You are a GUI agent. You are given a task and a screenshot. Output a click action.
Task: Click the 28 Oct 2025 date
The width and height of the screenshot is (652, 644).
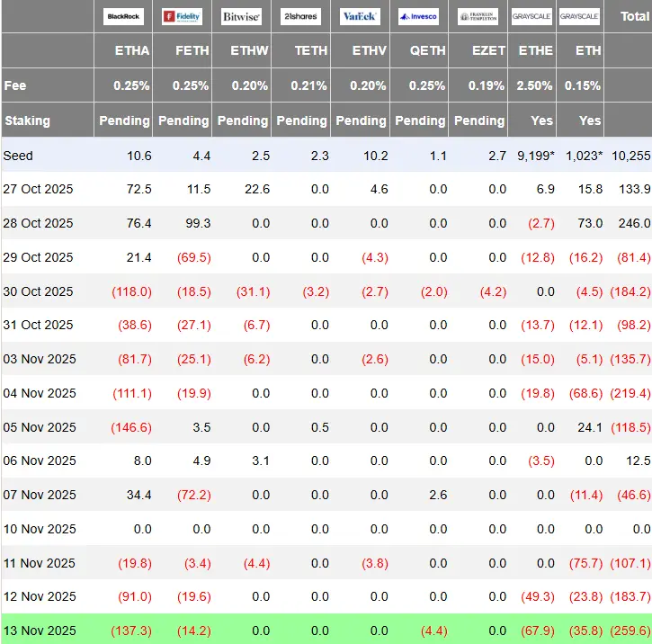point(38,223)
